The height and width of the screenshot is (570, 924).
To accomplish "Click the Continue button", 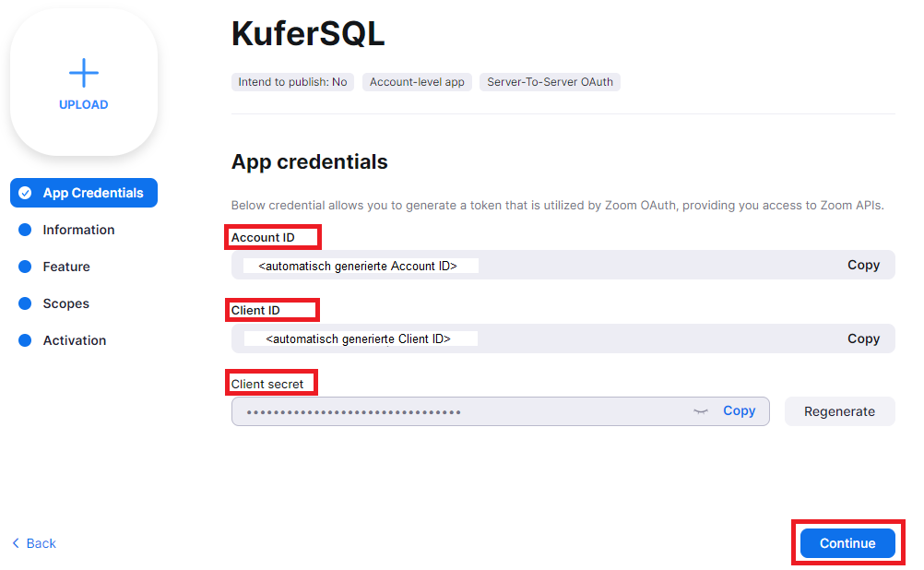I will 847,543.
